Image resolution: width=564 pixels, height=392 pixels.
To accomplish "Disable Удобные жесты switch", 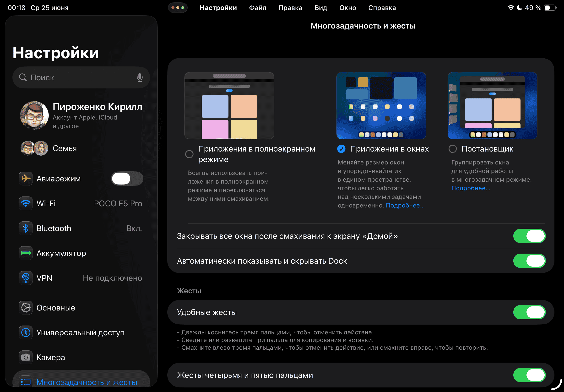I will tap(529, 312).
